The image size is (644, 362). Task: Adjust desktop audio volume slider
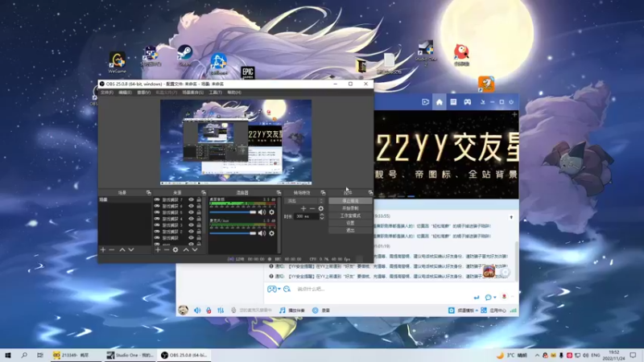[x=233, y=212]
